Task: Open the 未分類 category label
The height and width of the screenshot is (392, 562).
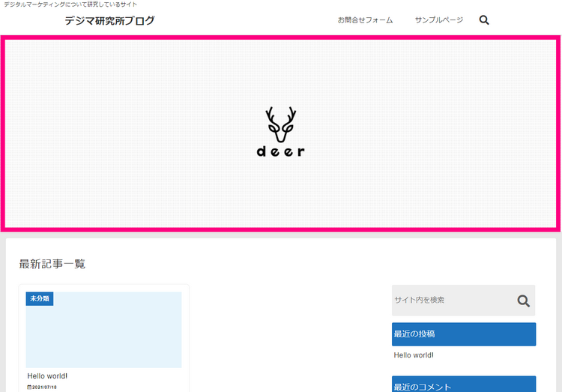Action: pyautogui.click(x=40, y=298)
